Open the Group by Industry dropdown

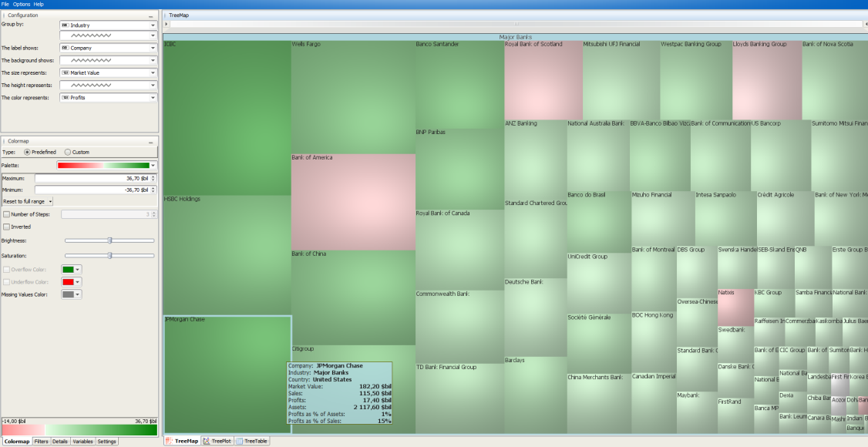point(109,25)
